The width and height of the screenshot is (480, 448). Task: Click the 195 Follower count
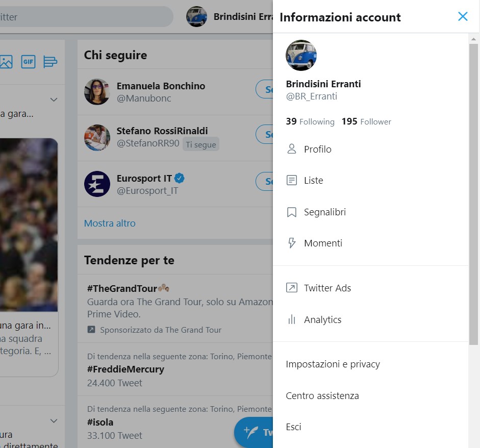(x=366, y=121)
